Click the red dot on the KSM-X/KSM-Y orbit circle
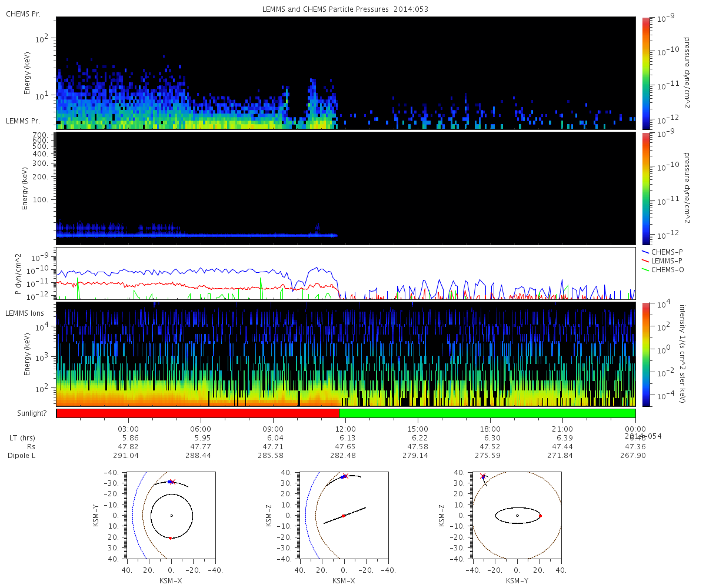Image resolution: width=706 pixels, height=588 pixels. point(170,538)
